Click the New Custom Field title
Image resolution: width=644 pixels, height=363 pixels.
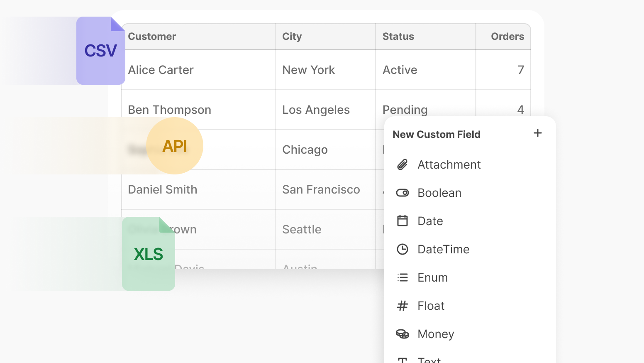tap(436, 135)
